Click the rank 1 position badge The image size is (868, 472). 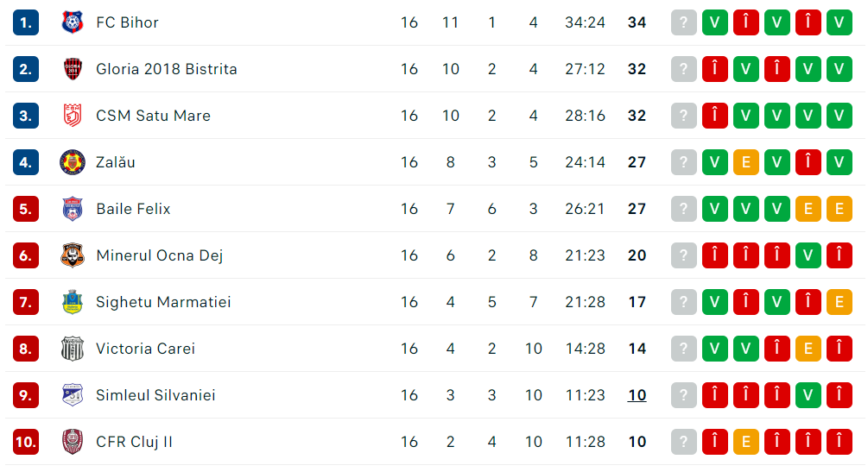coord(26,22)
